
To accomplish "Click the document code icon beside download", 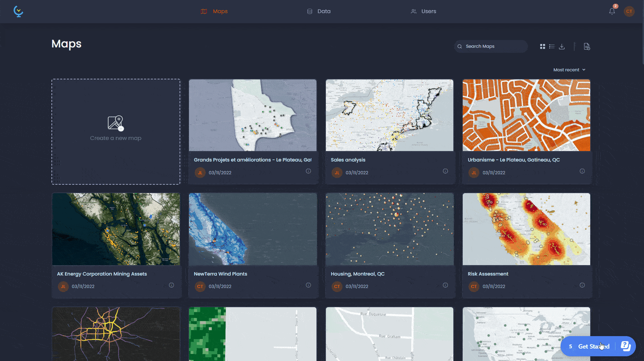I will 587,46.
